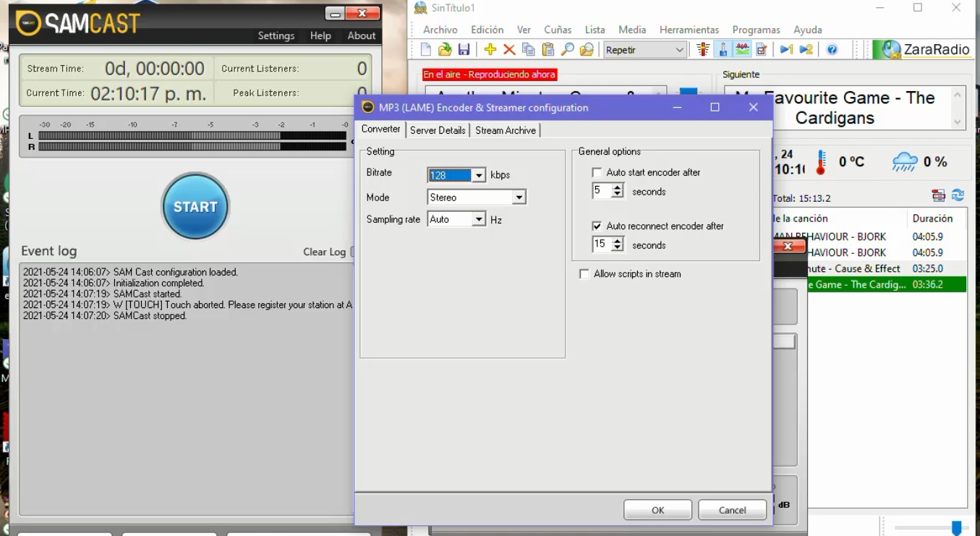Open the Settings menu in SAM Cast
The width and height of the screenshot is (980, 536).
276,35
